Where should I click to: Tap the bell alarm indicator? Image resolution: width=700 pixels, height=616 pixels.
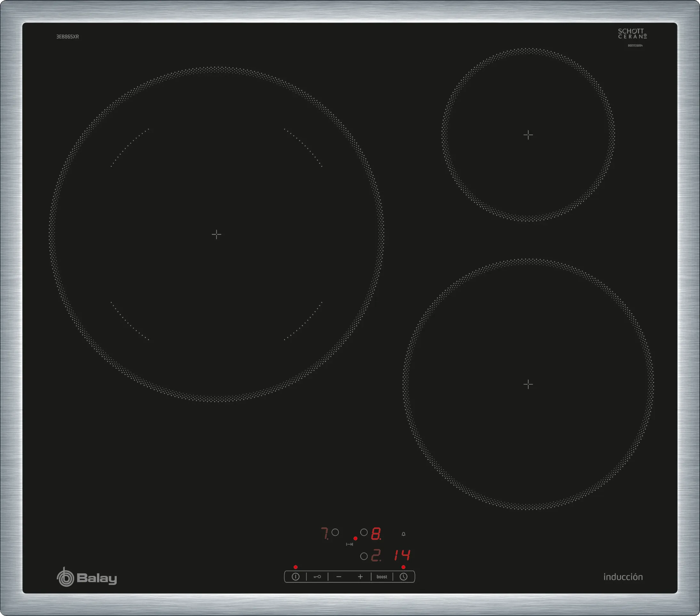pyautogui.click(x=403, y=534)
